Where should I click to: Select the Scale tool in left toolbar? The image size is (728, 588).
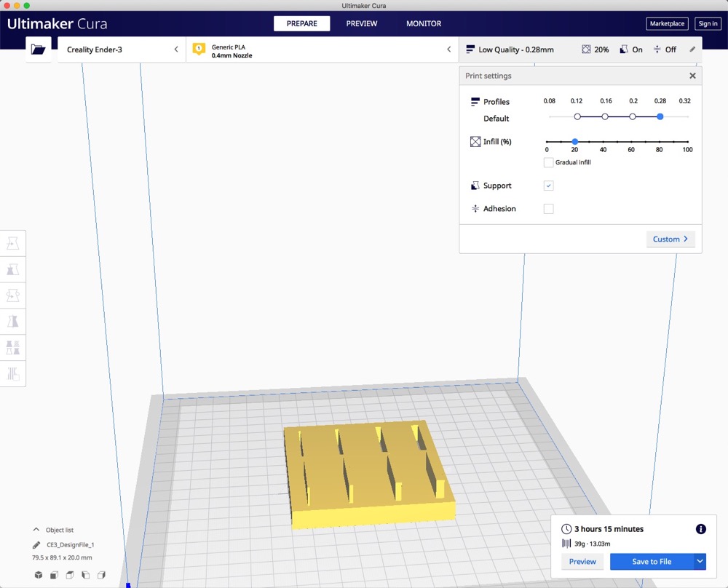coord(13,269)
